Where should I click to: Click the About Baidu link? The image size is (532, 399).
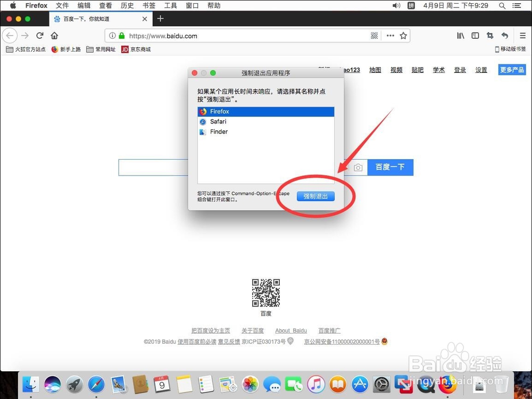pyautogui.click(x=291, y=330)
